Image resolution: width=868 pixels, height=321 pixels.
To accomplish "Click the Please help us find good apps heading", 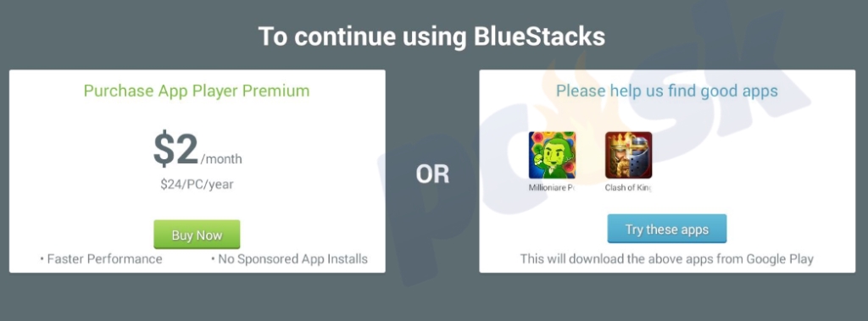I will click(667, 91).
